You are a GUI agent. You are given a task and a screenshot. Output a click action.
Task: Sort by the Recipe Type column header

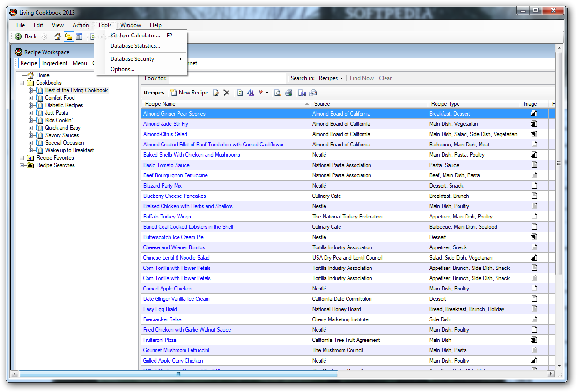[x=473, y=104]
